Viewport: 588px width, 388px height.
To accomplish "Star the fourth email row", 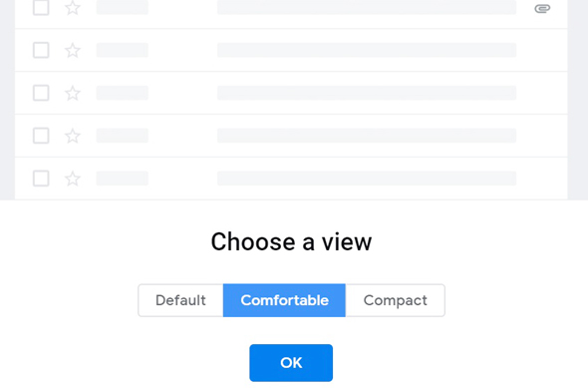I will coord(73,136).
